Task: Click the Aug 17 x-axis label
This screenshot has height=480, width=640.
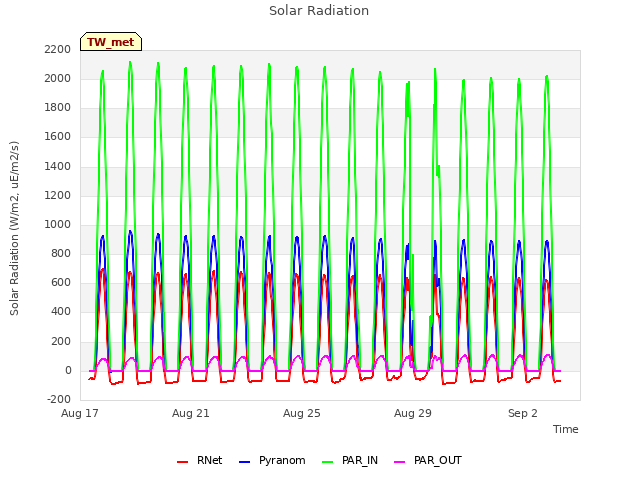Action: point(80,413)
